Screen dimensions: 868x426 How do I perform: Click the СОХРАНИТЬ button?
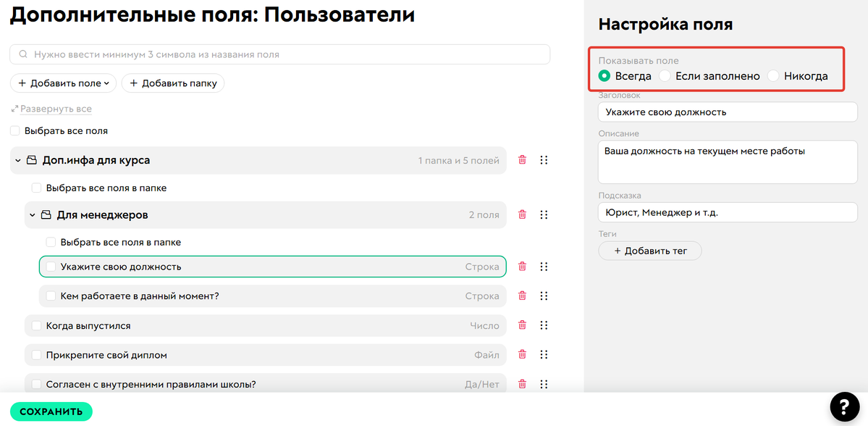(x=51, y=412)
